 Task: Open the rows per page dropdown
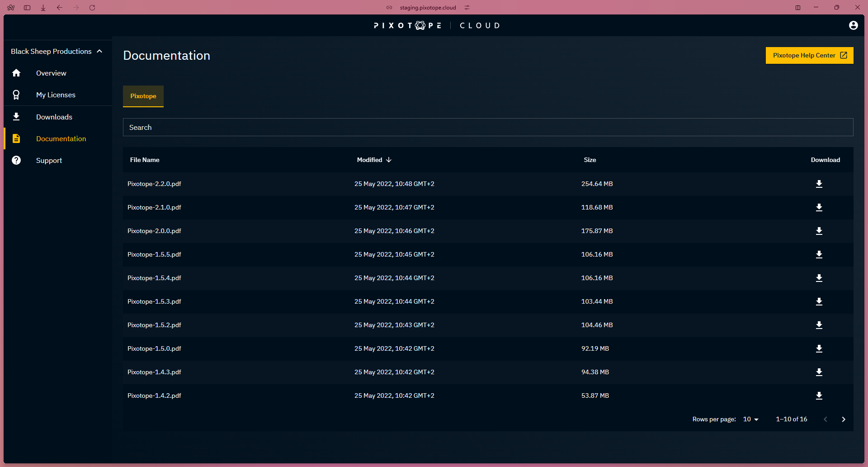click(750, 419)
